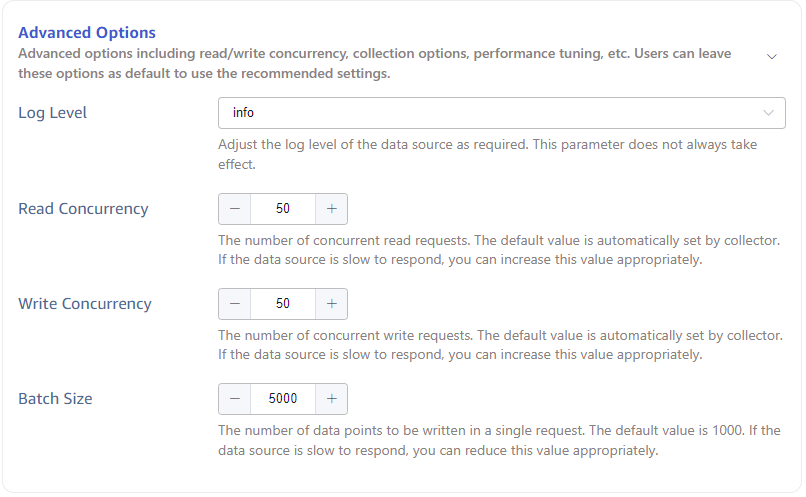The width and height of the screenshot is (806, 497).
Task: Click the Log Level help text
Action: 487,154
